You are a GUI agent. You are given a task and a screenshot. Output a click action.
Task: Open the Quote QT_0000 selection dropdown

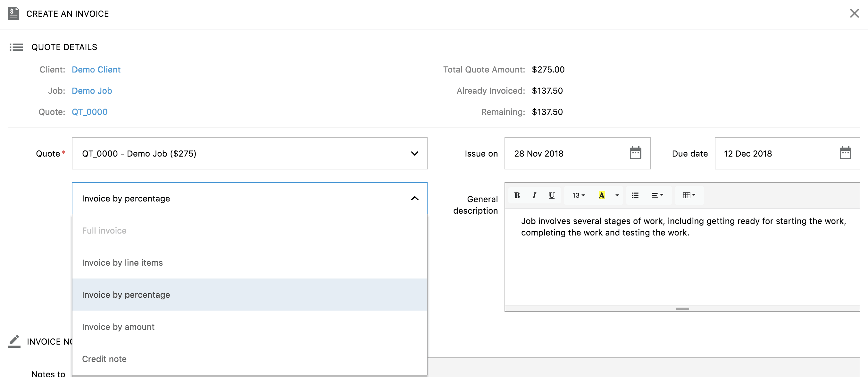tap(249, 153)
